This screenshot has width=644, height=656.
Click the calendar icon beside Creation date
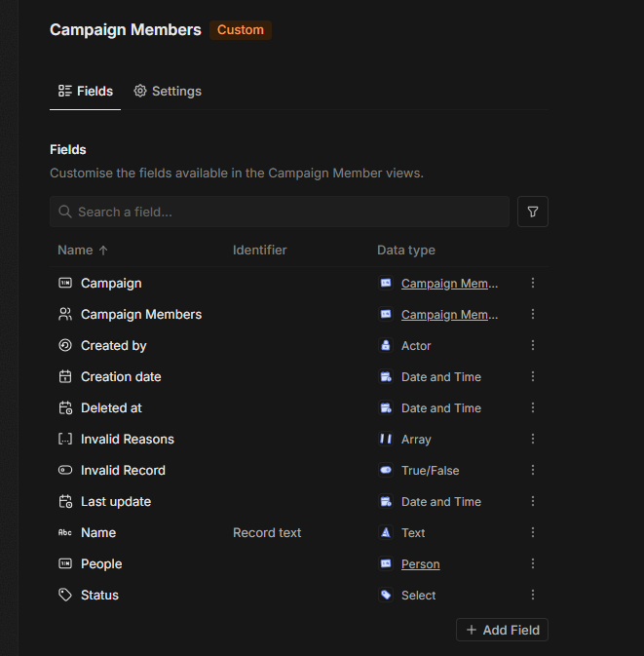[65, 377]
